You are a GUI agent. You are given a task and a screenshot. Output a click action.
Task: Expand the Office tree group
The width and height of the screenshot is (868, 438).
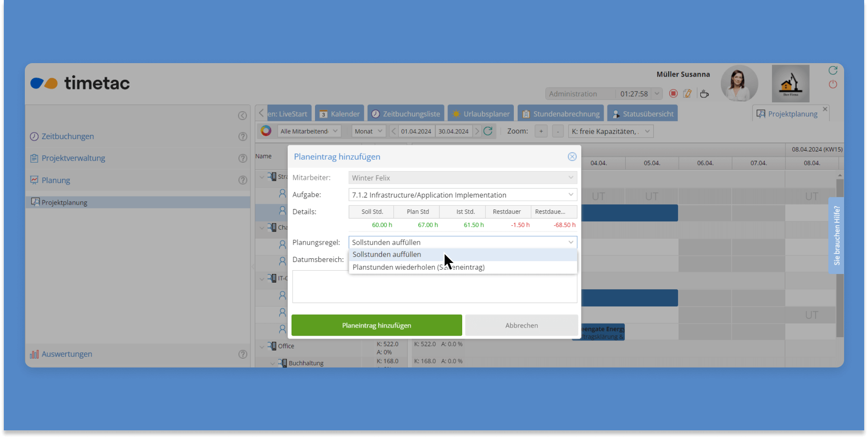262,346
